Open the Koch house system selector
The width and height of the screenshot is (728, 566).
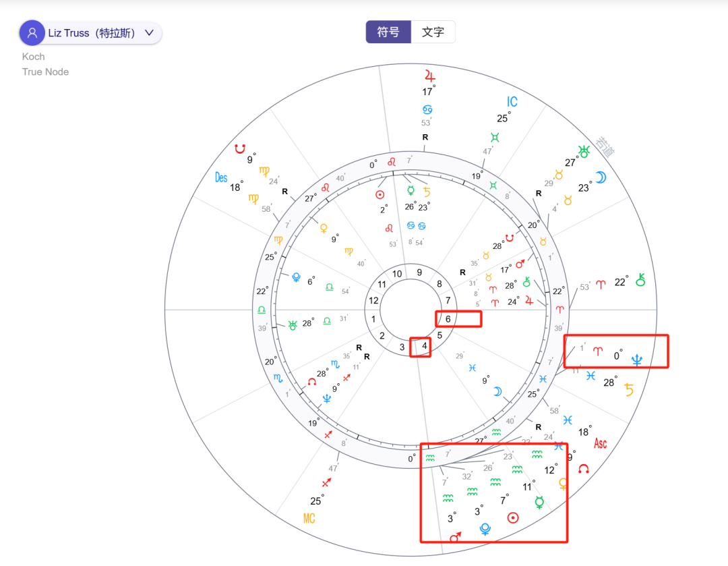click(x=33, y=57)
